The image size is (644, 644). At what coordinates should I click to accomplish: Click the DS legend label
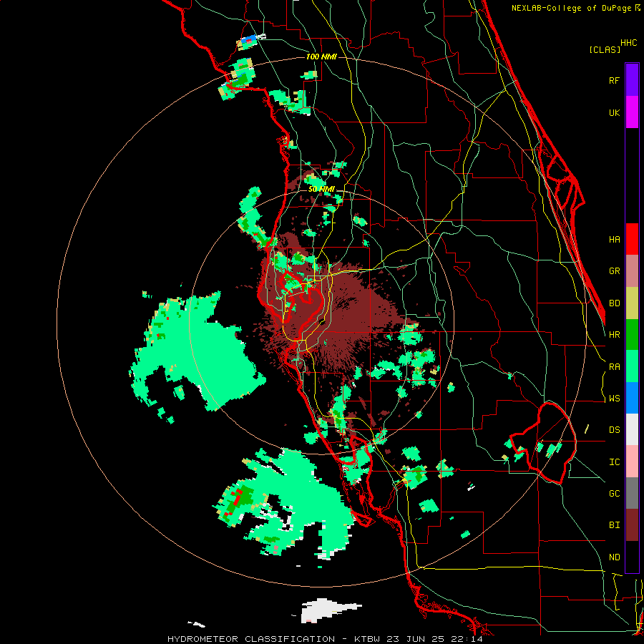pyautogui.click(x=614, y=430)
